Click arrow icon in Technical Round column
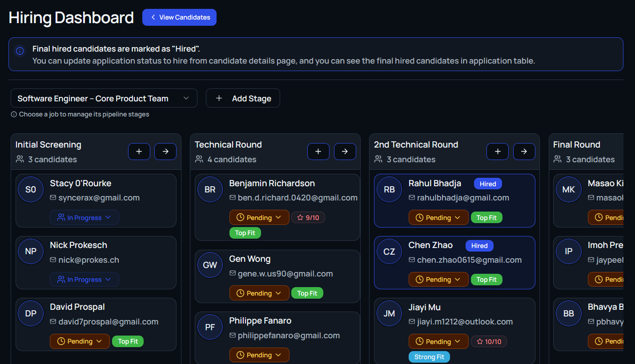Screen dimensions: 635x364 (x=345, y=152)
